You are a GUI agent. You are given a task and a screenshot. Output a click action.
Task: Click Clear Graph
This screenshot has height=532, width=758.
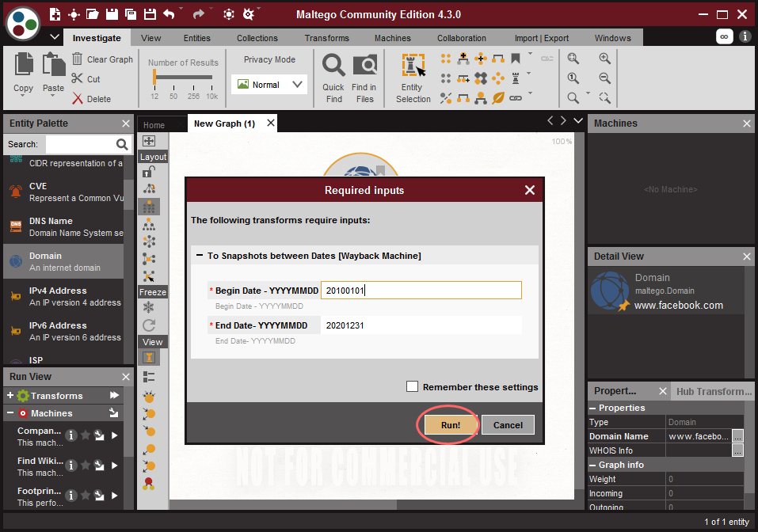click(x=102, y=59)
